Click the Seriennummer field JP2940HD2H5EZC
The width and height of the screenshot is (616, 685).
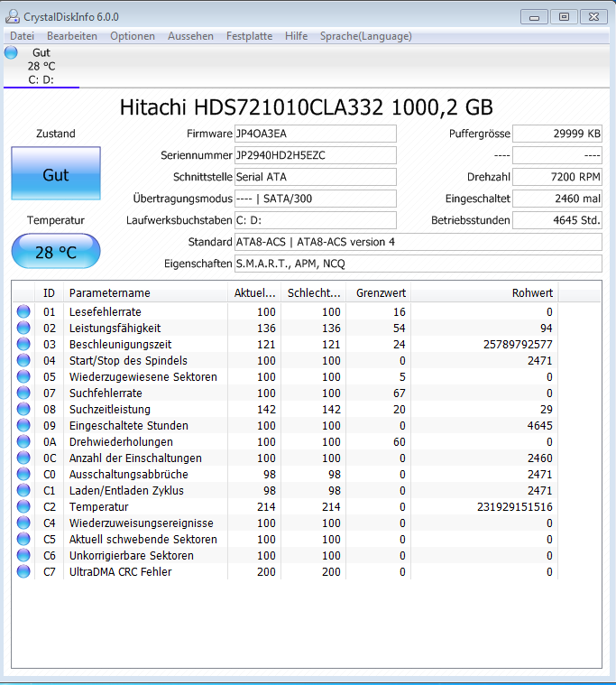click(x=315, y=155)
